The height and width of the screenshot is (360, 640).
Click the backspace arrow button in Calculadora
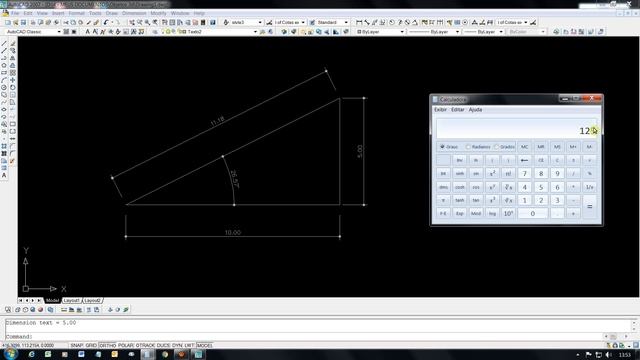pyautogui.click(x=524, y=160)
